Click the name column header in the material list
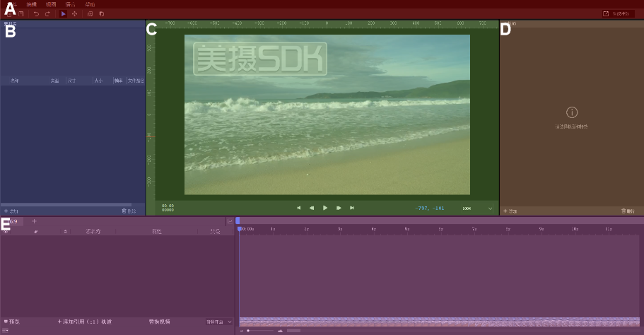Image resolution: width=644 pixels, height=335 pixels. (x=14, y=81)
